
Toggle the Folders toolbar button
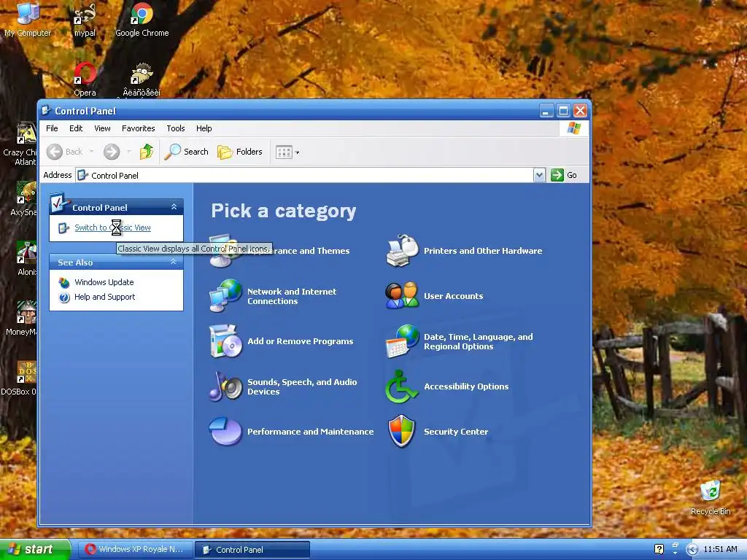[239, 152]
